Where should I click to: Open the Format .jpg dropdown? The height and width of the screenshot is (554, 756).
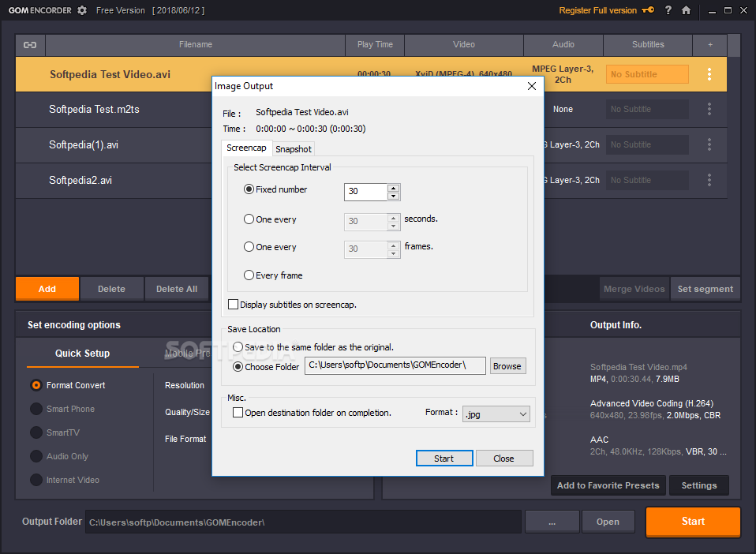coord(496,414)
